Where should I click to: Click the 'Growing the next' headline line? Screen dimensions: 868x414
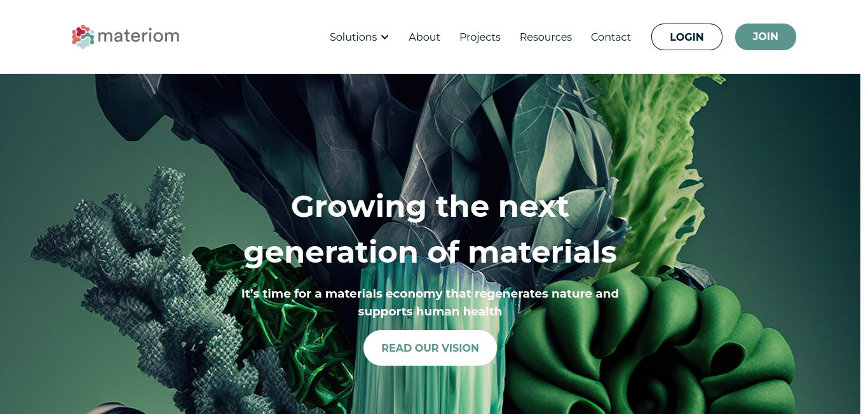coord(430,206)
